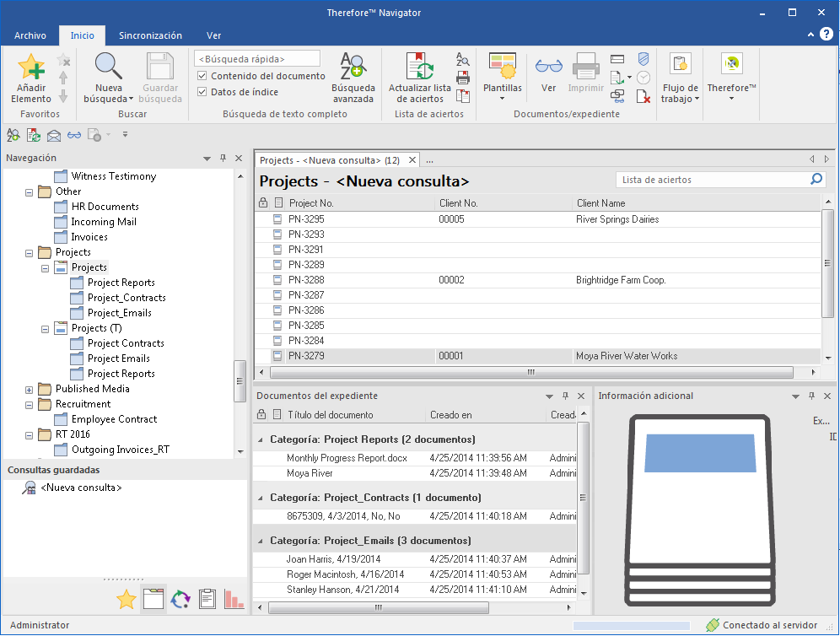840x636 pixels.
Task: Pin the Información adicional panel
Action: tap(811, 396)
